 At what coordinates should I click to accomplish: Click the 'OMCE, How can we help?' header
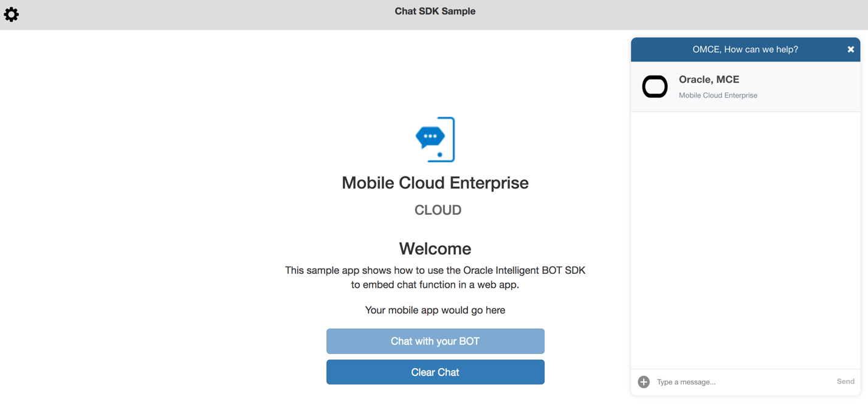coord(745,49)
